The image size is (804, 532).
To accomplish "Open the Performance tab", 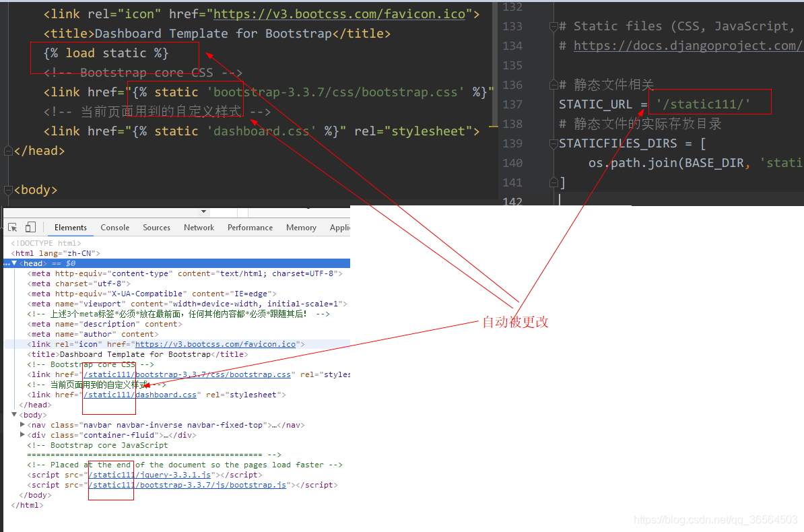I will point(250,227).
